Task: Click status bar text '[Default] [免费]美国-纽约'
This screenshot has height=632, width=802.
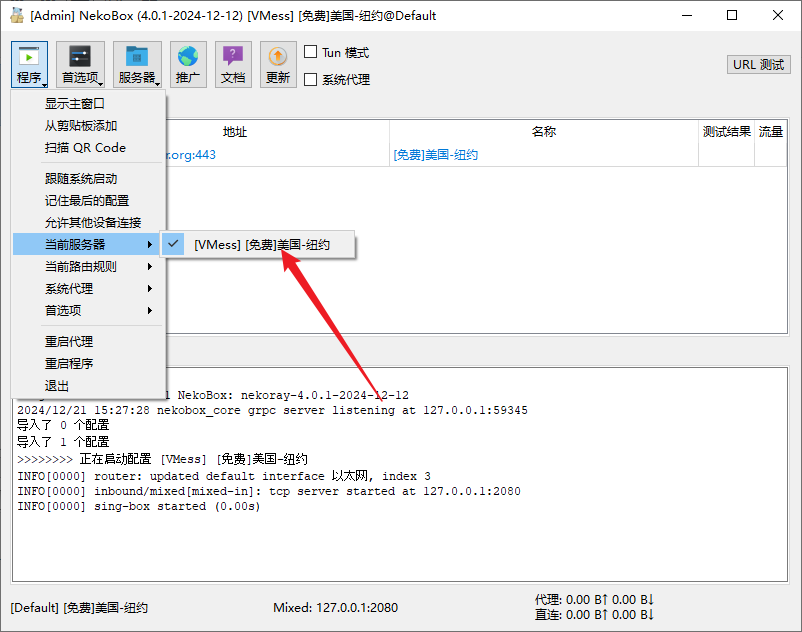Action: click(x=79, y=607)
